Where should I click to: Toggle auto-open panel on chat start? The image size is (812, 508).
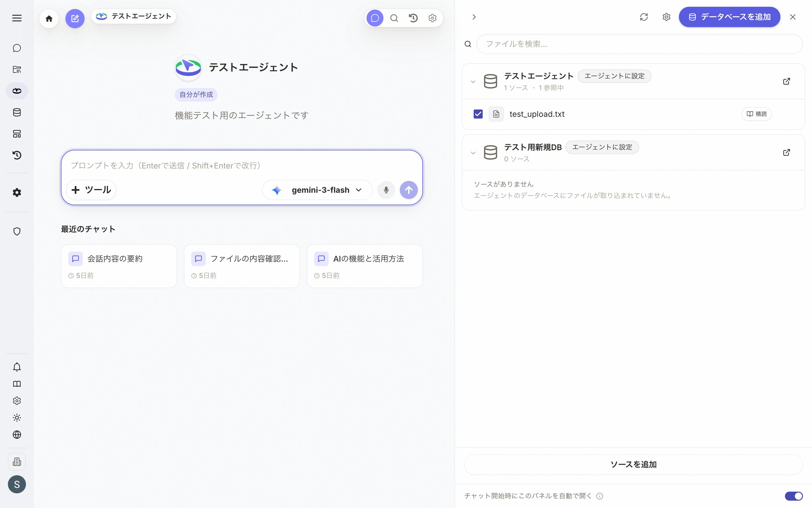pos(794,496)
